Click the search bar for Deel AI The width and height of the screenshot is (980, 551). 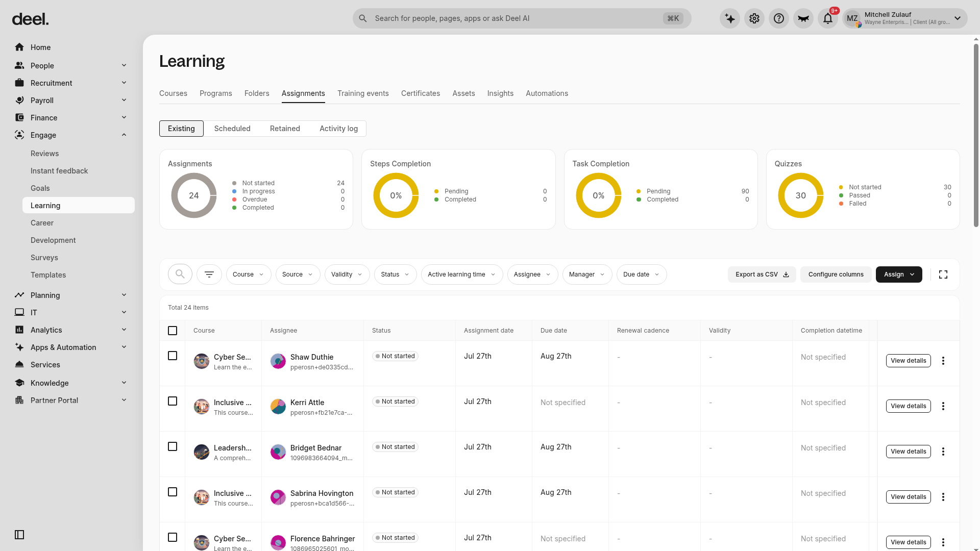522,18
